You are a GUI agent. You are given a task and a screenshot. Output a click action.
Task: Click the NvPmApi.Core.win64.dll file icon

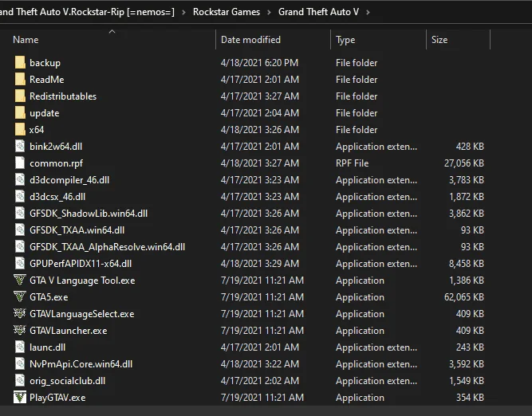20,363
